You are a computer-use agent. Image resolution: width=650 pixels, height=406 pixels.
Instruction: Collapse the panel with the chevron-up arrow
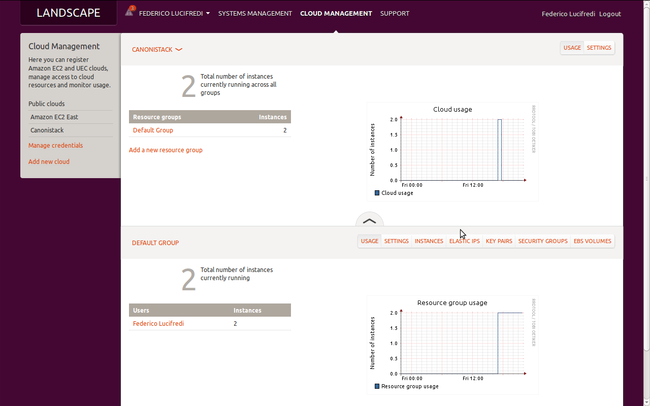tap(369, 220)
